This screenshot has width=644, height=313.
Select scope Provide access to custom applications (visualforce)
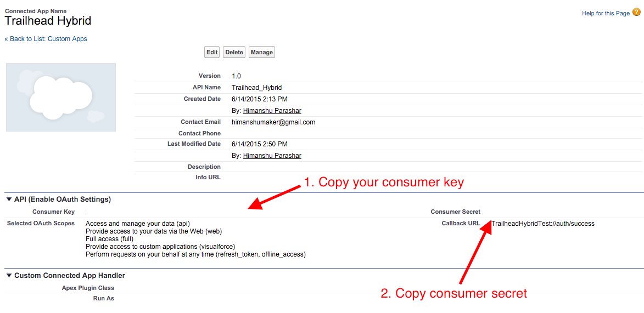click(160, 247)
